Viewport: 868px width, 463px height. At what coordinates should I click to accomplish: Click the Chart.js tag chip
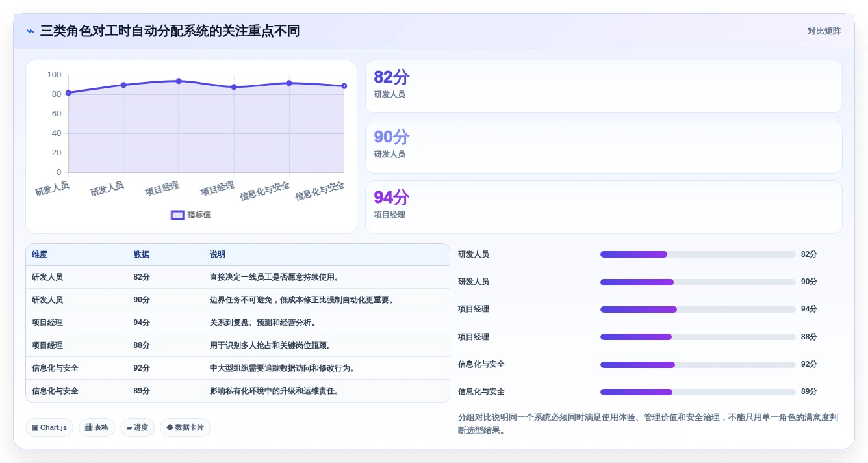[x=49, y=427]
